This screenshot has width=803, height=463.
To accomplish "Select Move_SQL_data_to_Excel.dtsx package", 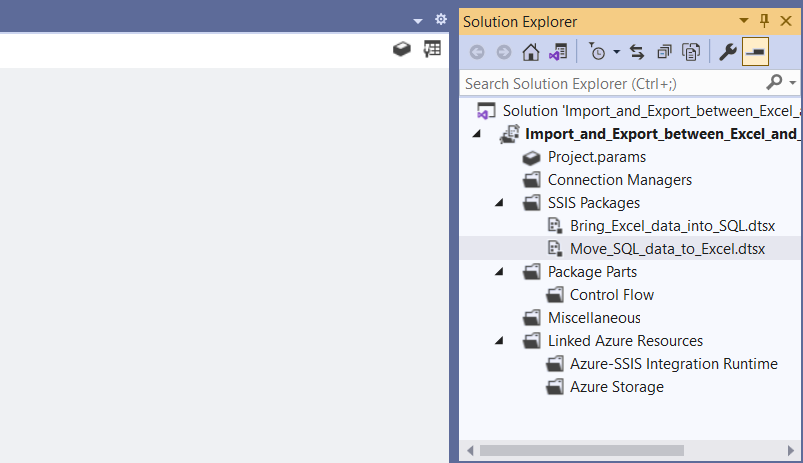I will pyautogui.click(x=667, y=249).
